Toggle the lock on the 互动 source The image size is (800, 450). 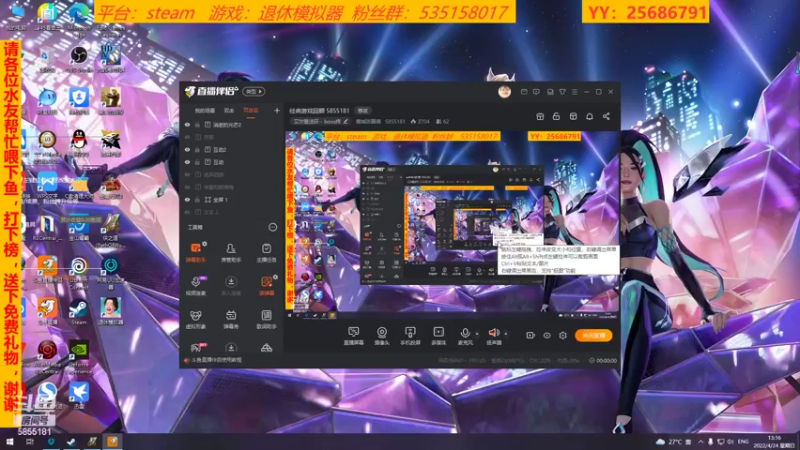tap(197, 162)
